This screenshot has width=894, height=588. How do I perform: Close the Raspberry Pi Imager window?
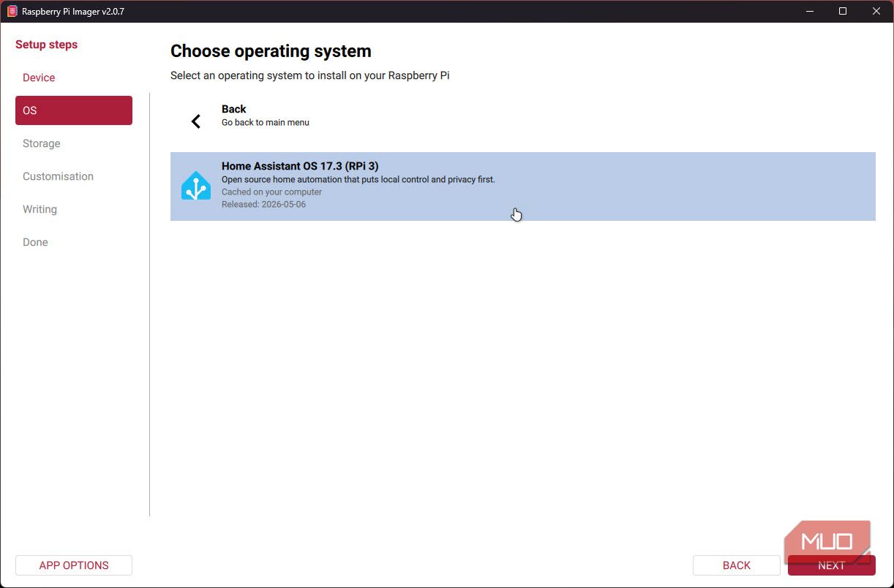coord(876,11)
